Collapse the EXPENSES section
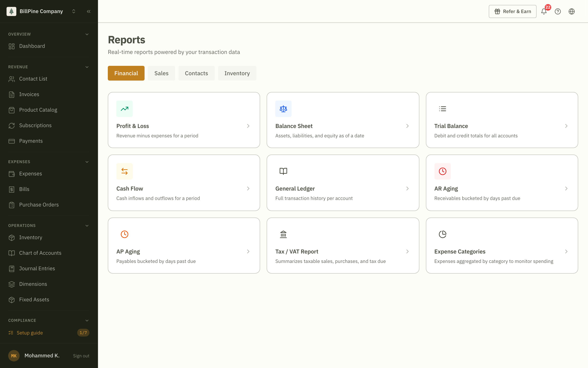The image size is (588, 368). coord(87,162)
